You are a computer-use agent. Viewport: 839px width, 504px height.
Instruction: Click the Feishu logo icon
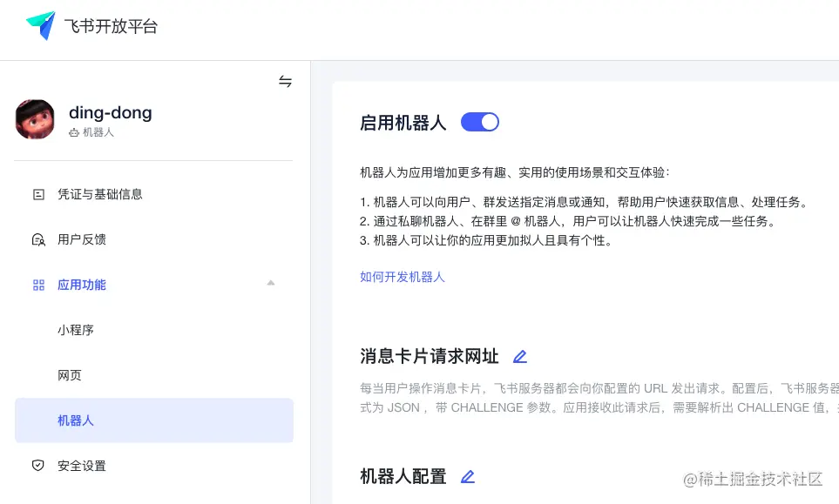(41, 25)
